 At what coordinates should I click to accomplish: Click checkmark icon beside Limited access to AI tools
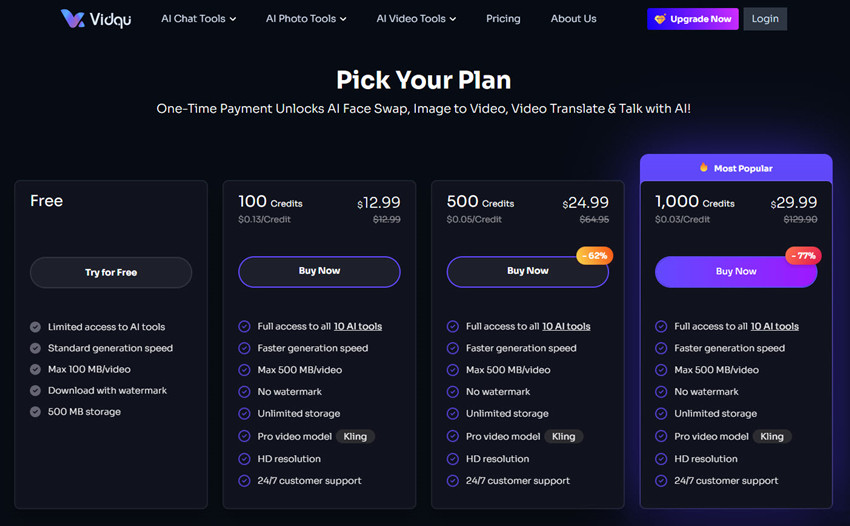(x=36, y=327)
